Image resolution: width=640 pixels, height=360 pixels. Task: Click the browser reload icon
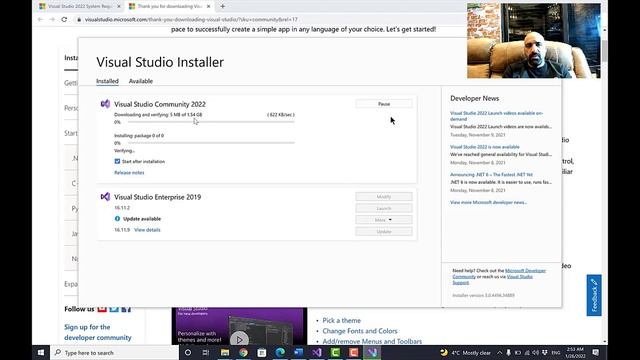pyautogui.click(x=64, y=19)
